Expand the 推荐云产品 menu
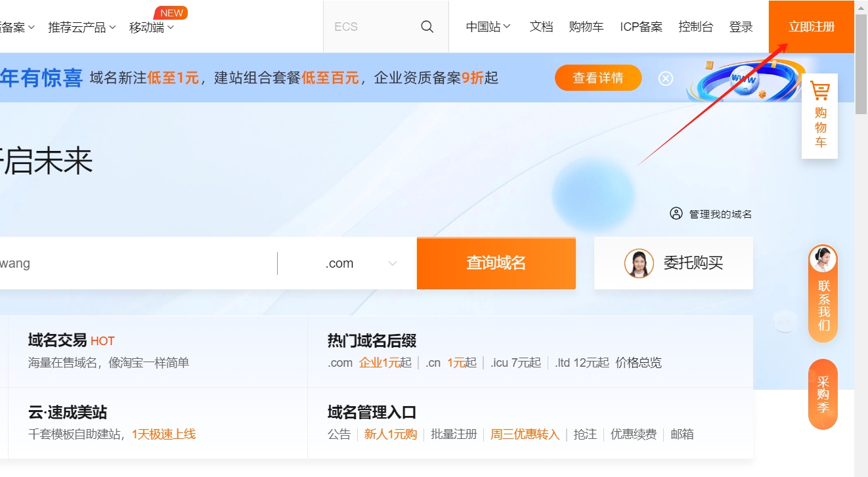868x477 pixels. point(81,28)
